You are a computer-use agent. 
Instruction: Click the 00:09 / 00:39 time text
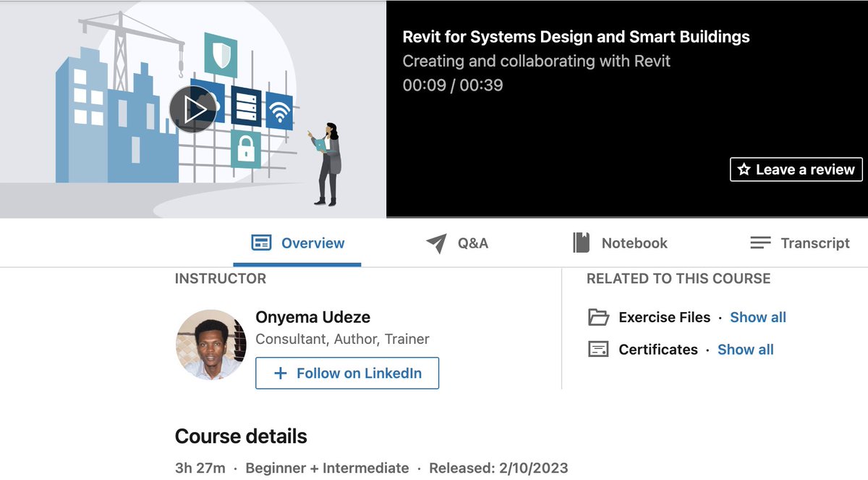(453, 85)
